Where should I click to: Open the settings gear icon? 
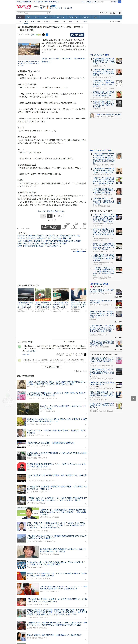click(120, 13)
